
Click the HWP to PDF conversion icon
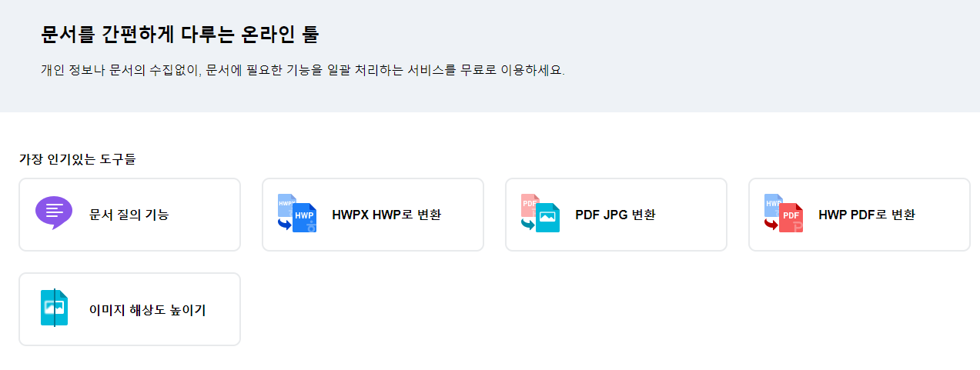coord(784,214)
